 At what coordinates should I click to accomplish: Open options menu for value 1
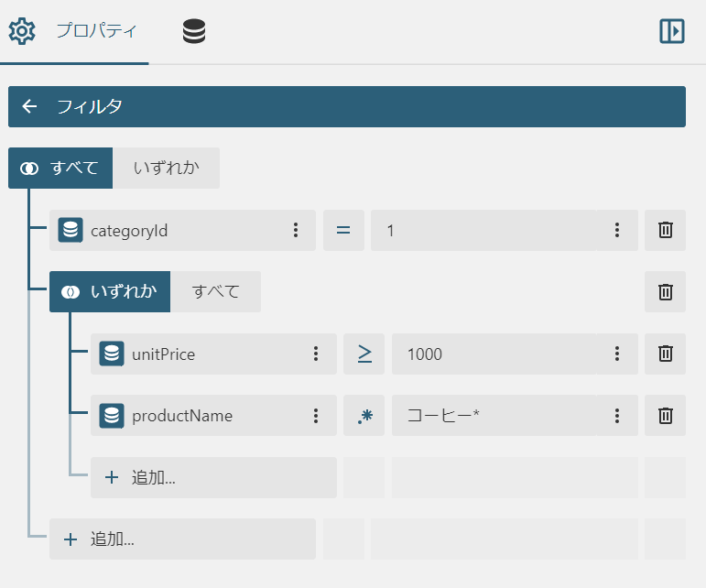[617, 230]
